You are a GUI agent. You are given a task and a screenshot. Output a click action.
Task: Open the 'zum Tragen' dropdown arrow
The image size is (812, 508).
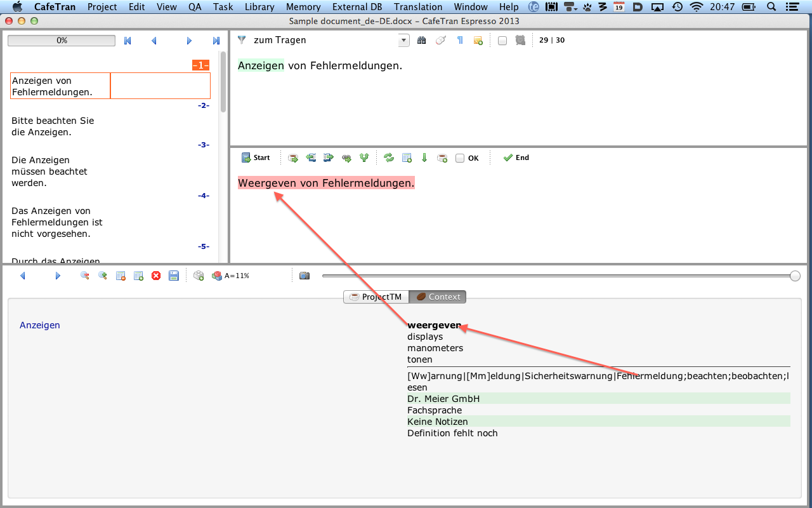[x=404, y=41]
